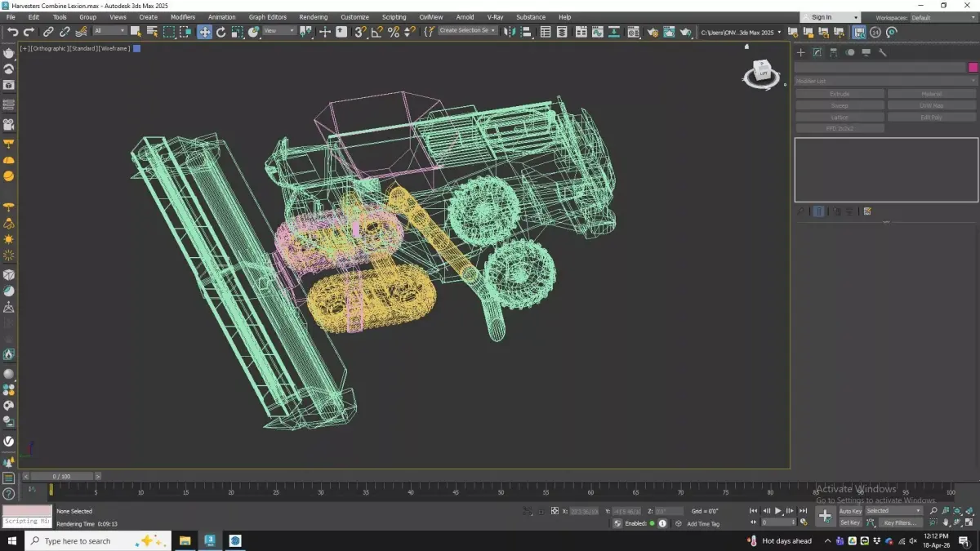Choose the Select Object tool

(136, 32)
